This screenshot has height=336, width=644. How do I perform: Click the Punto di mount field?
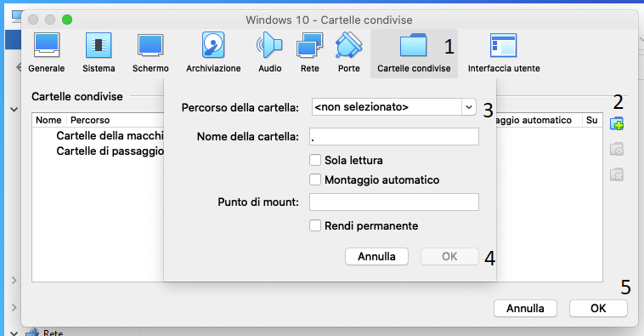tap(394, 202)
